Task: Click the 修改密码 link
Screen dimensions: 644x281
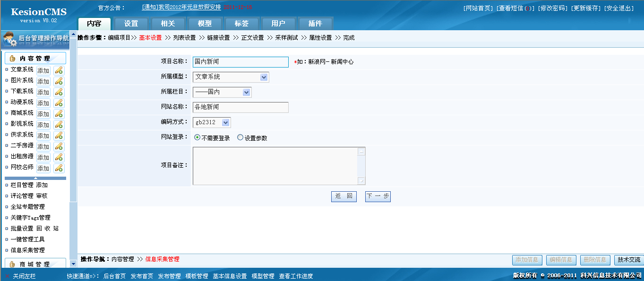Action: [x=552, y=9]
